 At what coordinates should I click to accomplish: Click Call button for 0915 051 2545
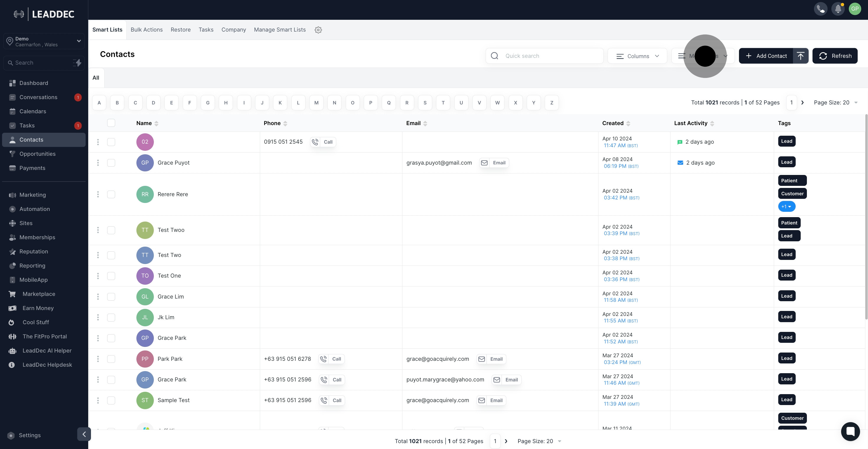(323, 142)
